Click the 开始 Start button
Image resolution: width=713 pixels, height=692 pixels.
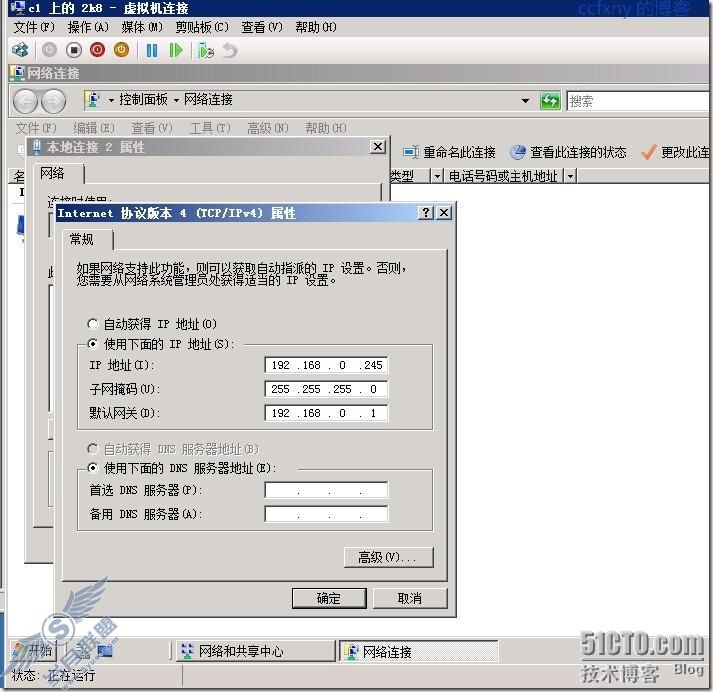click(x=32, y=651)
